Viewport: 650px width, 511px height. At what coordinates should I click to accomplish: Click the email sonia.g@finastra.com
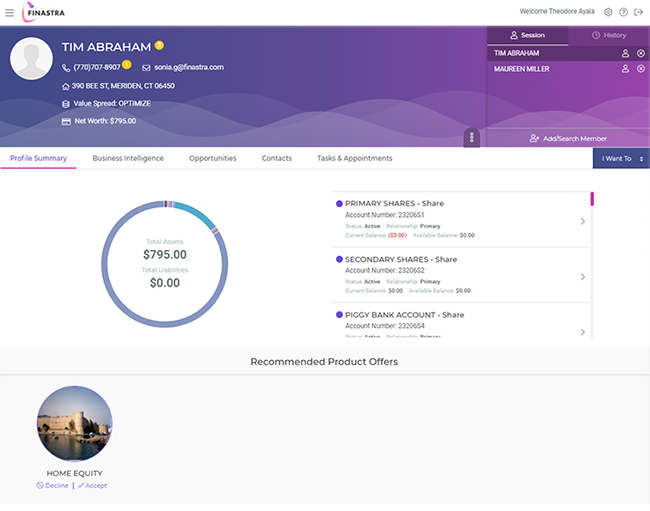coord(189,67)
